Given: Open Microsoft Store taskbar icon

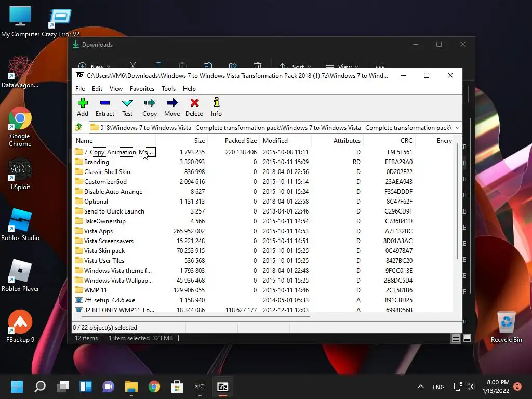Looking at the screenshot, I should point(177,387).
